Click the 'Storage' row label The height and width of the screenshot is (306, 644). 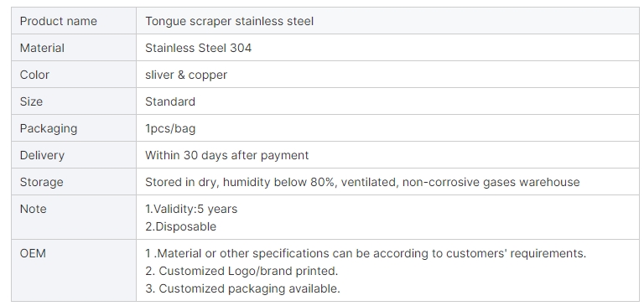tap(41, 182)
